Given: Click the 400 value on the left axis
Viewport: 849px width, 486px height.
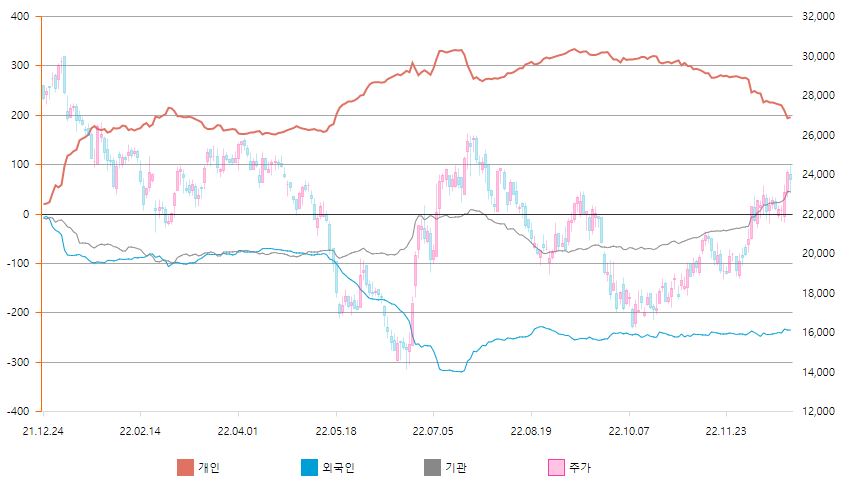Looking at the screenshot, I should pos(21,17).
